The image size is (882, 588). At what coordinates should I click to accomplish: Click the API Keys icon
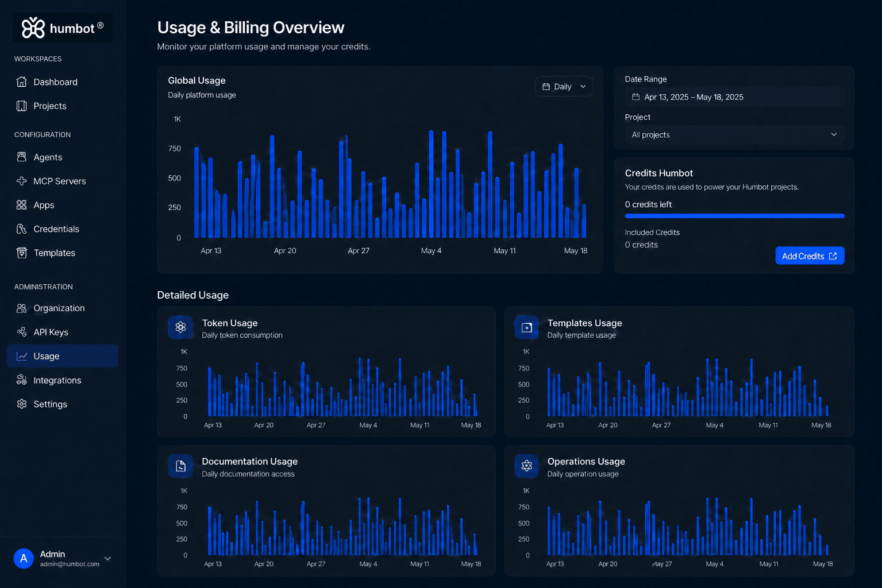(22, 332)
